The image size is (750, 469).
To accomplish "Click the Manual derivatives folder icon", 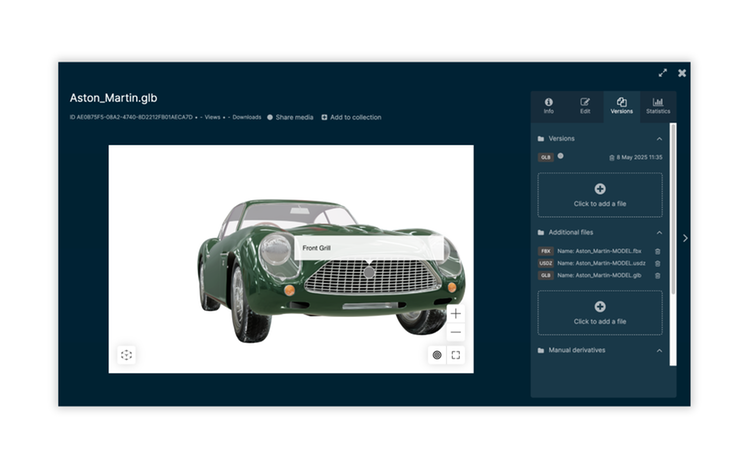I will point(541,350).
